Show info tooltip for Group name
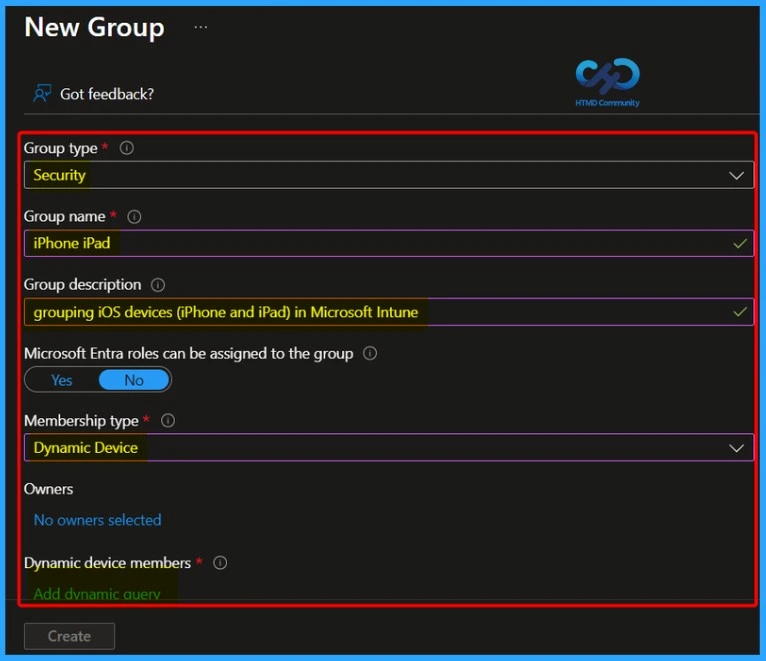 134,216
